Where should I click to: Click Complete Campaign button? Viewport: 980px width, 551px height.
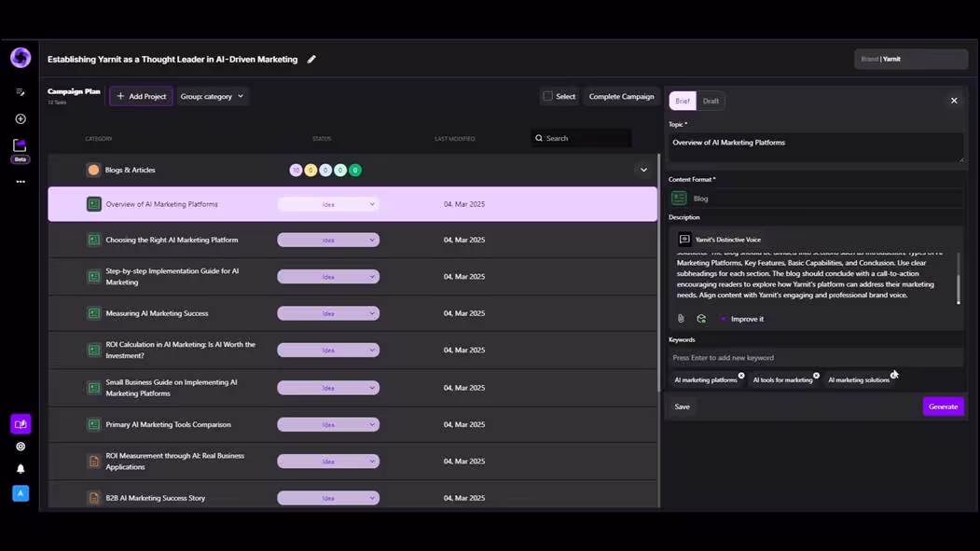[621, 96]
